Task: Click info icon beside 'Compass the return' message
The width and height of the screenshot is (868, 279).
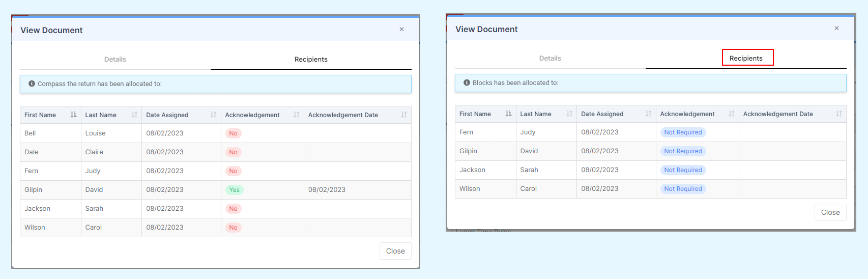Action: coord(32,83)
